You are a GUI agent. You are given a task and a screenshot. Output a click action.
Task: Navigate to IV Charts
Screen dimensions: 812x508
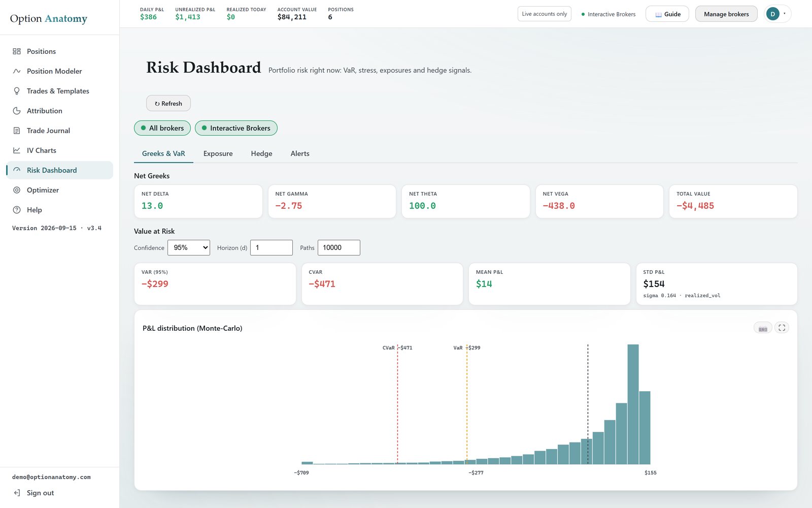coord(59,150)
